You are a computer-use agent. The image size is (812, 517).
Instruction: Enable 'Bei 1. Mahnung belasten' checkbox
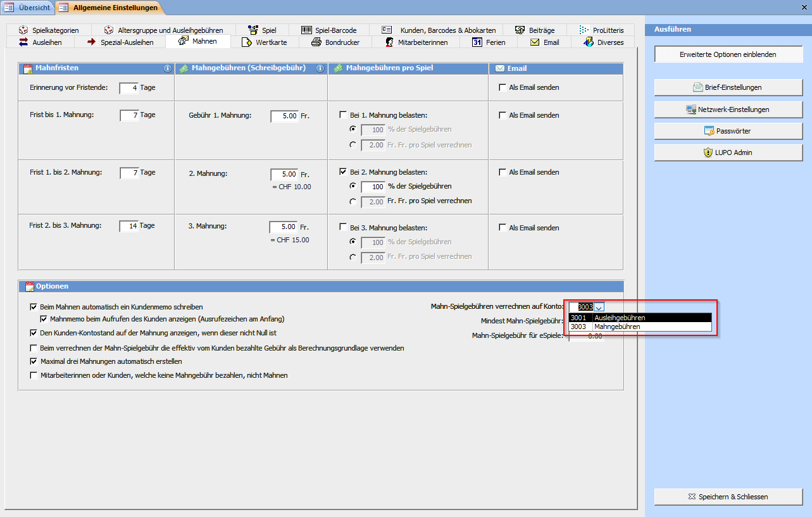pos(344,115)
